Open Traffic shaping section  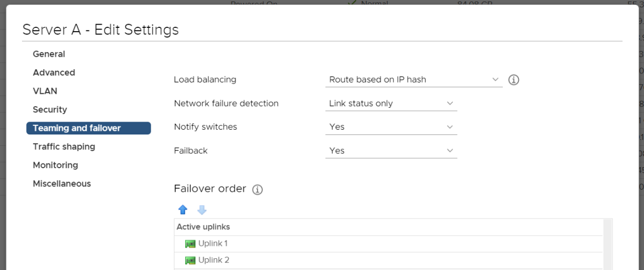[x=64, y=146]
